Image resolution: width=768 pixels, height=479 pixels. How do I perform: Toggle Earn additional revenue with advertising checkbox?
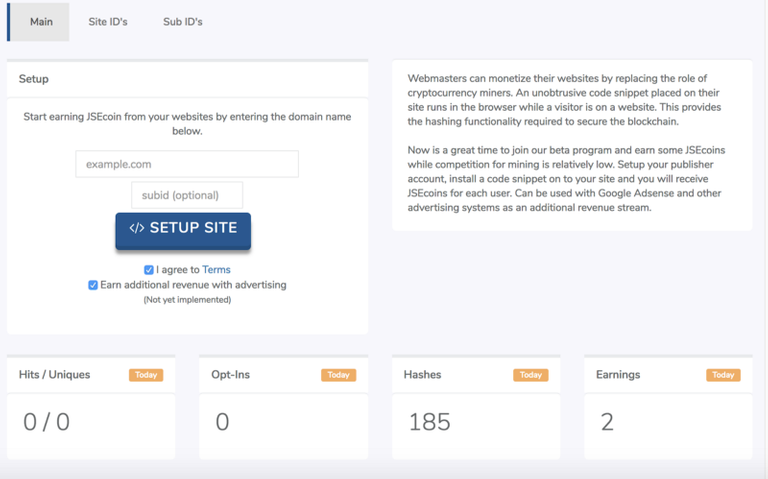click(x=93, y=285)
